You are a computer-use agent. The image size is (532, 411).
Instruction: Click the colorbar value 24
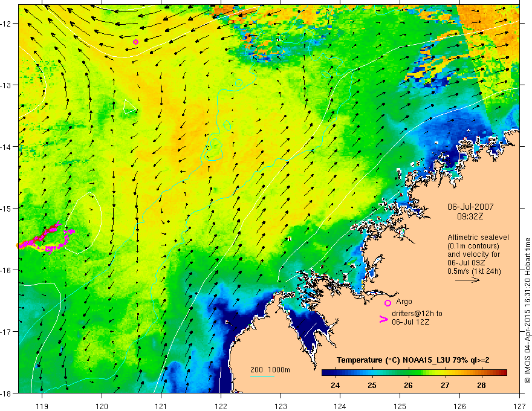tap(335, 385)
